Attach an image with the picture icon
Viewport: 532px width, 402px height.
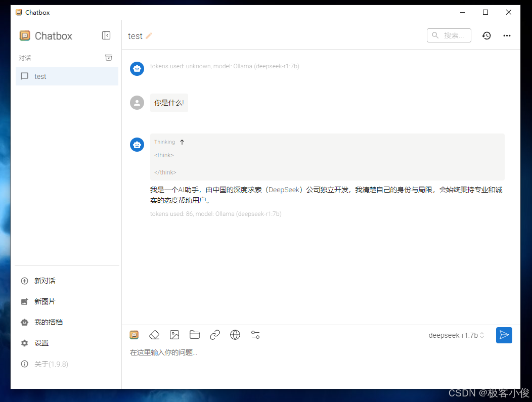coord(174,335)
